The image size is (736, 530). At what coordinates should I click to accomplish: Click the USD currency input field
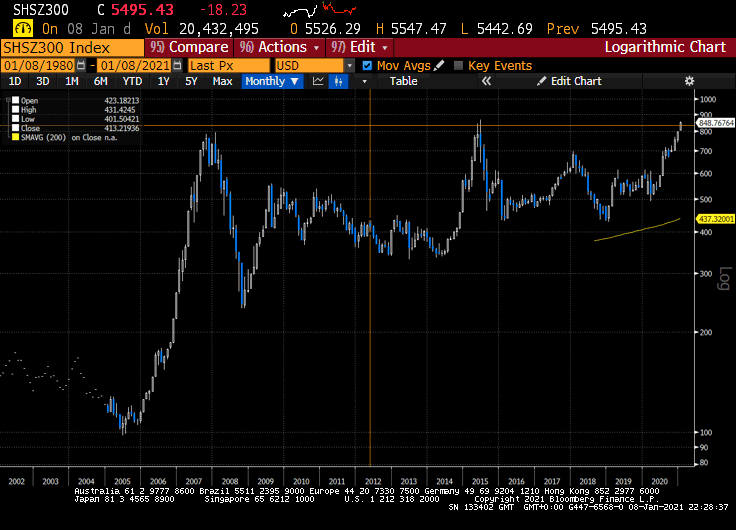tap(310, 65)
